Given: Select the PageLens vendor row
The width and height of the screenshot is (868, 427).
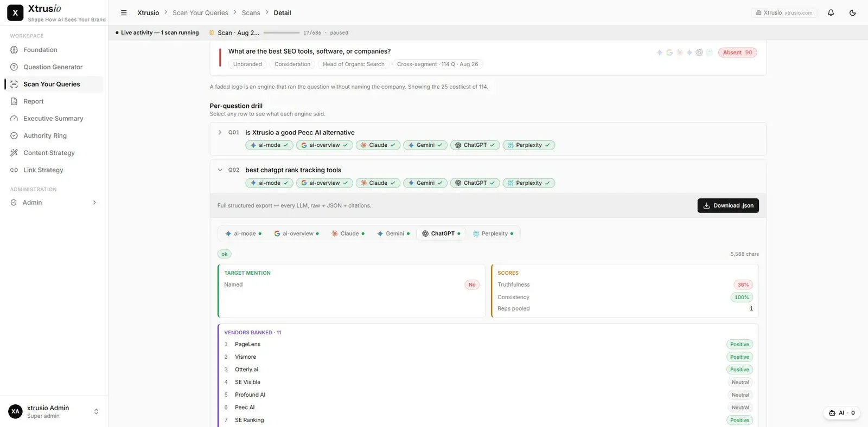Looking at the screenshot, I should point(488,345).
